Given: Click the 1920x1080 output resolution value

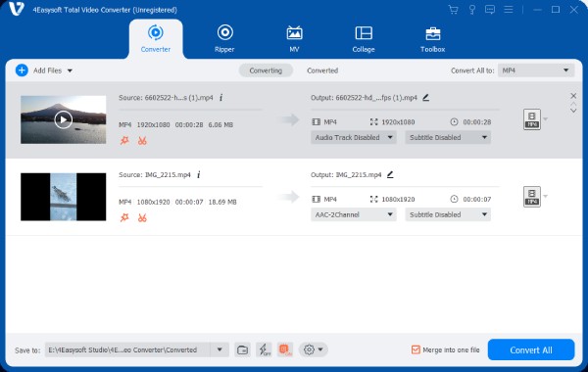Looking at the screenshot, I should [398, 122].
